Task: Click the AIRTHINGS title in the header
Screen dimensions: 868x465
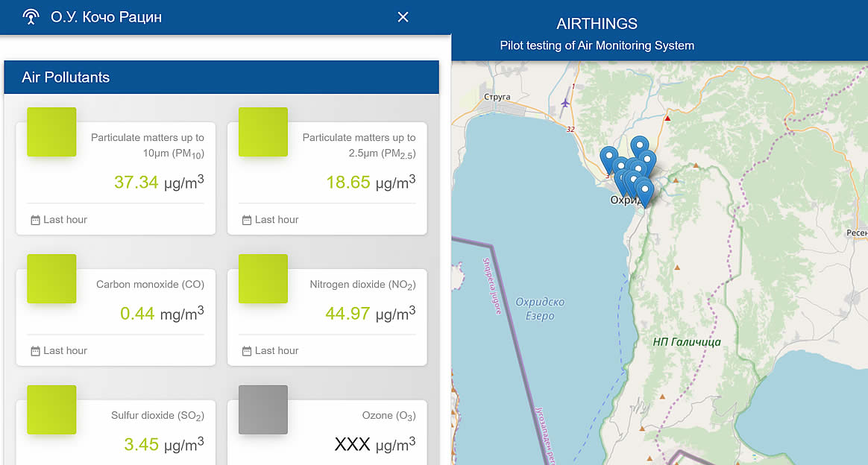Action: pos(597,24)
